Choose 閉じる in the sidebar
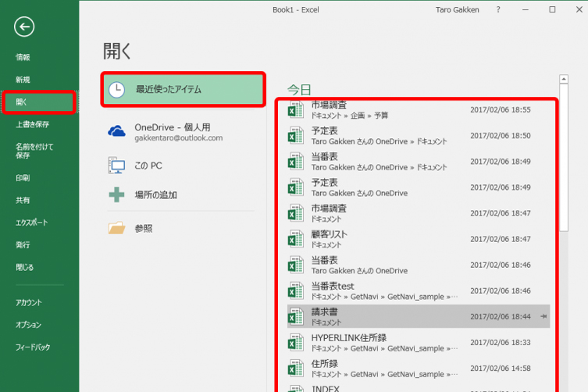The height and width of the screenshot is (392, 588). (x=25, y=268)
